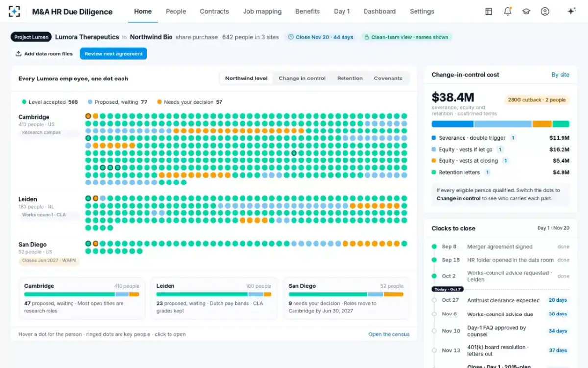Click the app logo icon
Image resolution: width=588 pixels, height=368 pixels.
tap(15, 11)
